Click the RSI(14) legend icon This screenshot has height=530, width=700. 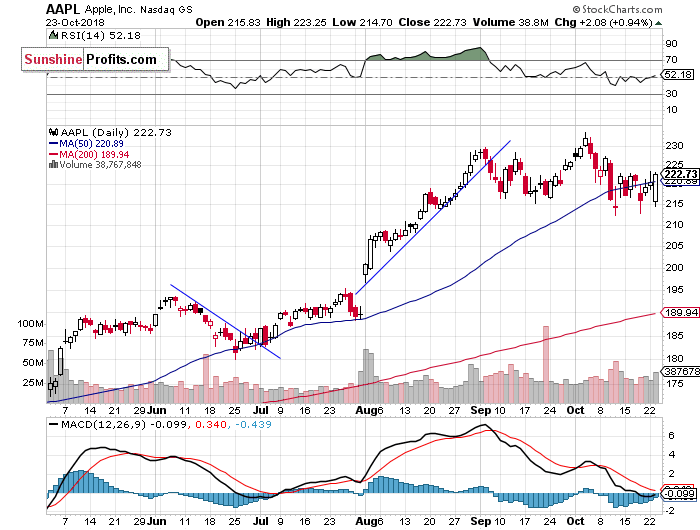[54, 35]
